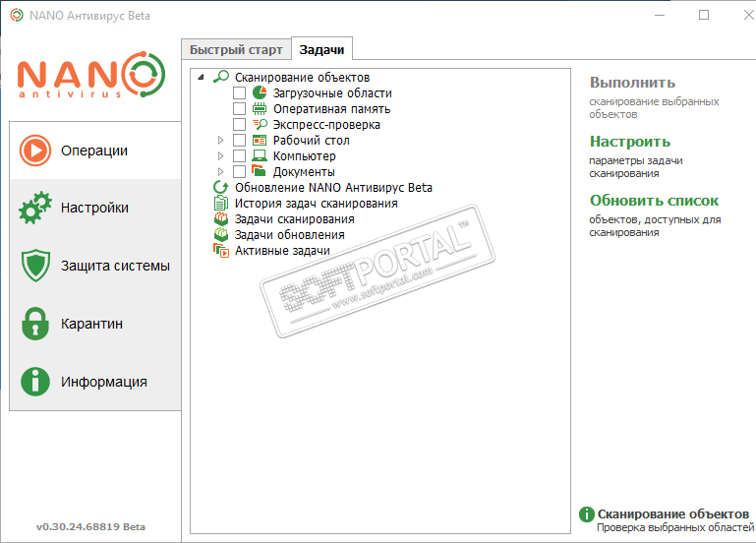Click the Защита системы shield icon
The width and height of the screenshot is (756, 543).
35,266
